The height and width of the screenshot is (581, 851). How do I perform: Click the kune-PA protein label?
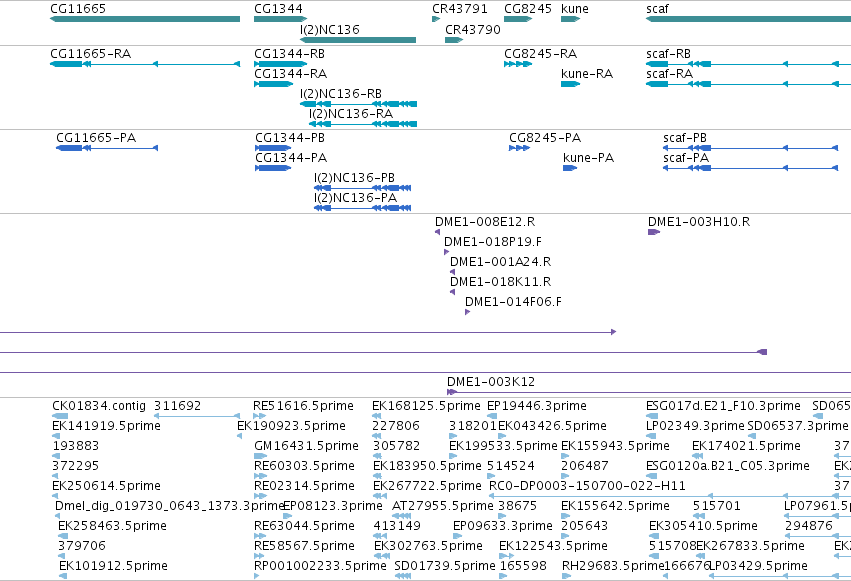[588, 158]
